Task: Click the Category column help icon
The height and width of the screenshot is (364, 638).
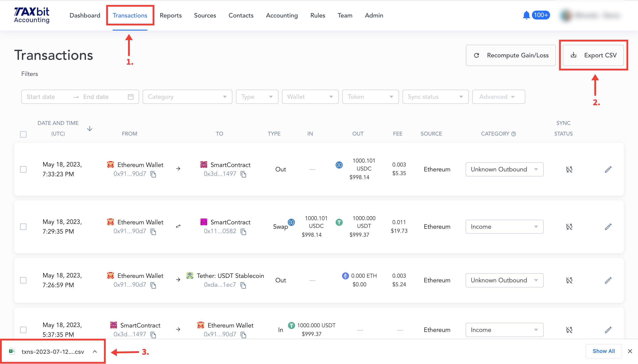Action: pyautogui.click(x=514, y=134)
